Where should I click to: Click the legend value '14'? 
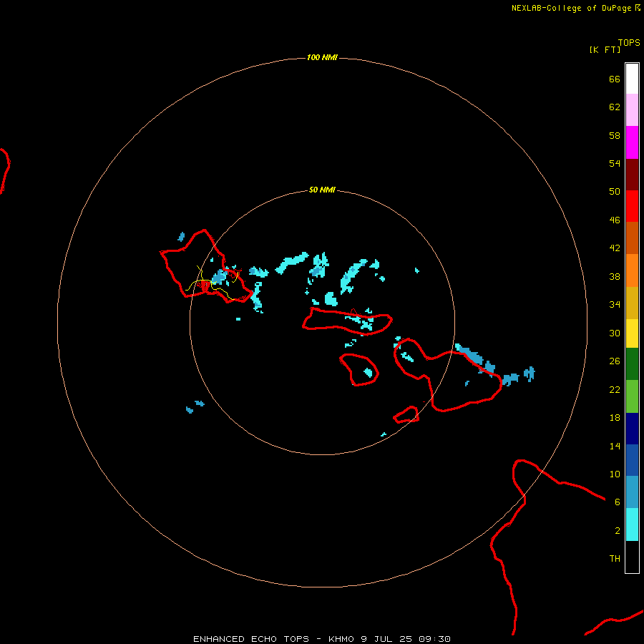pyautogui.click(x=615, y=446)
